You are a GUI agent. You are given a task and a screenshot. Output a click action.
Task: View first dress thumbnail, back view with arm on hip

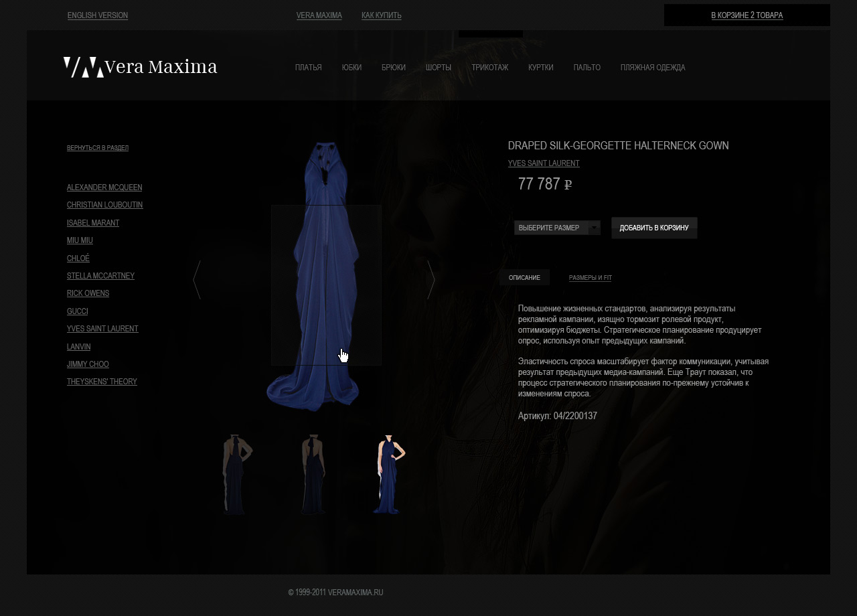coord(236,475)
